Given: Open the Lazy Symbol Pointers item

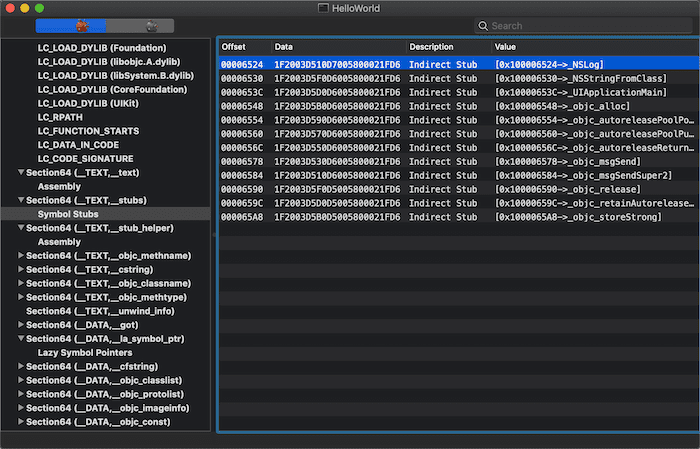Looking at the screenshot, I should 85,352.
